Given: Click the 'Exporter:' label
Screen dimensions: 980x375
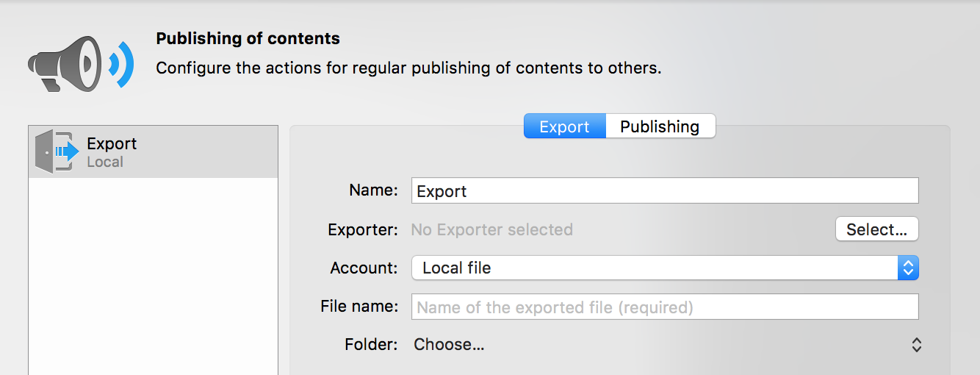Looking at the screenshot, I should click(x=363, y=229).
